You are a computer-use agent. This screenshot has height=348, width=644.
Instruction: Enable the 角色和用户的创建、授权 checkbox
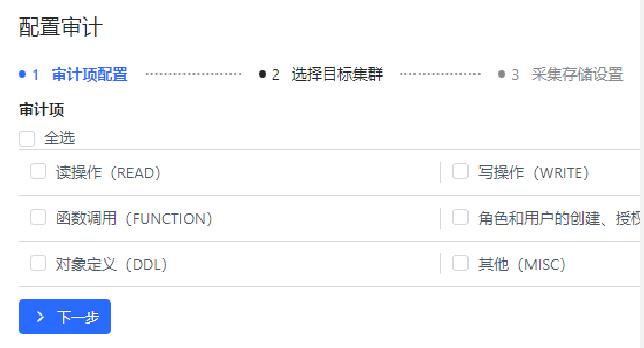pos(460,217)
